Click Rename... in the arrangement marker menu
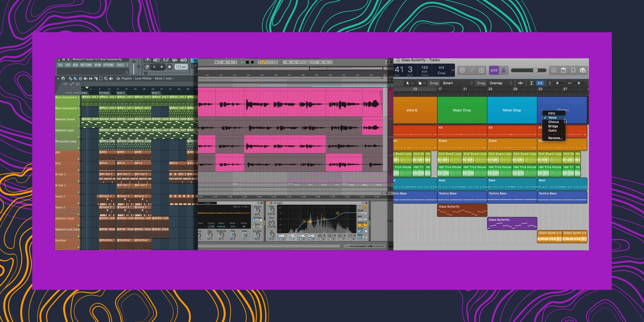Screen dimensions: 644x322 click(555, 138)
